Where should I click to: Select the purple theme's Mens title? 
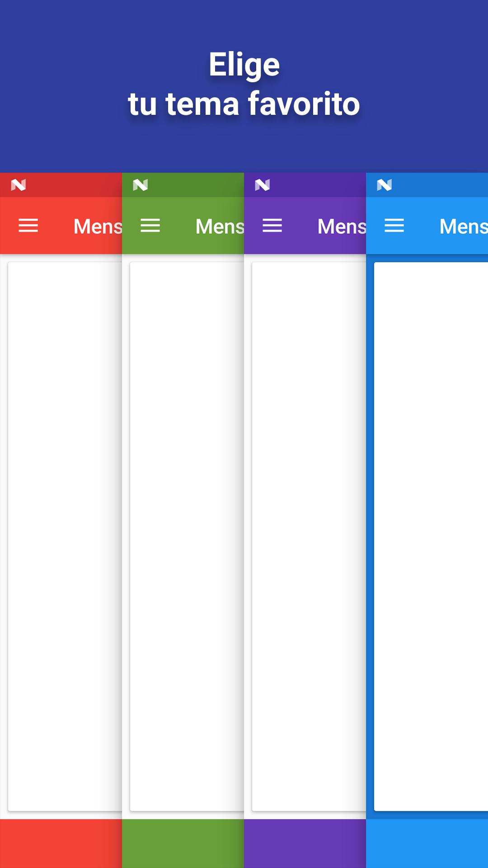(x=342, y=226)
